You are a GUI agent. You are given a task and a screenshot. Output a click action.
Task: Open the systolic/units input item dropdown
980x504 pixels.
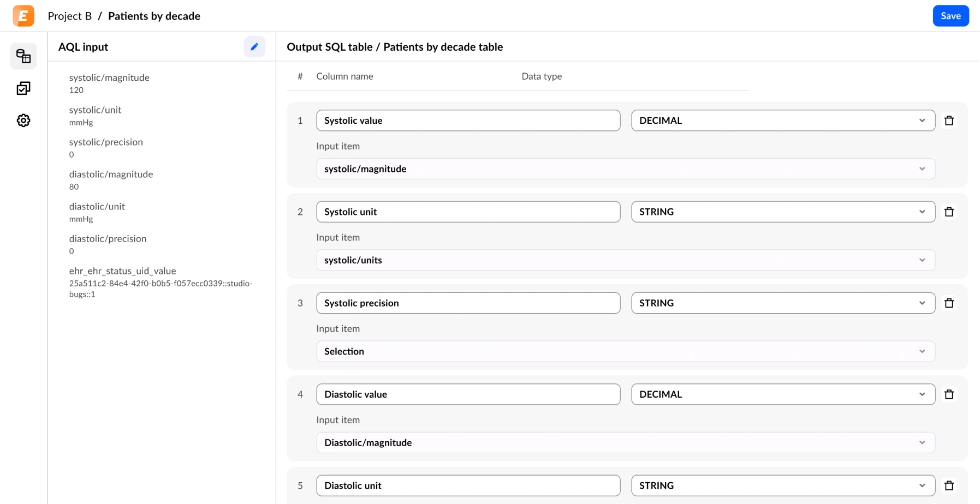[x=625, y=260]
